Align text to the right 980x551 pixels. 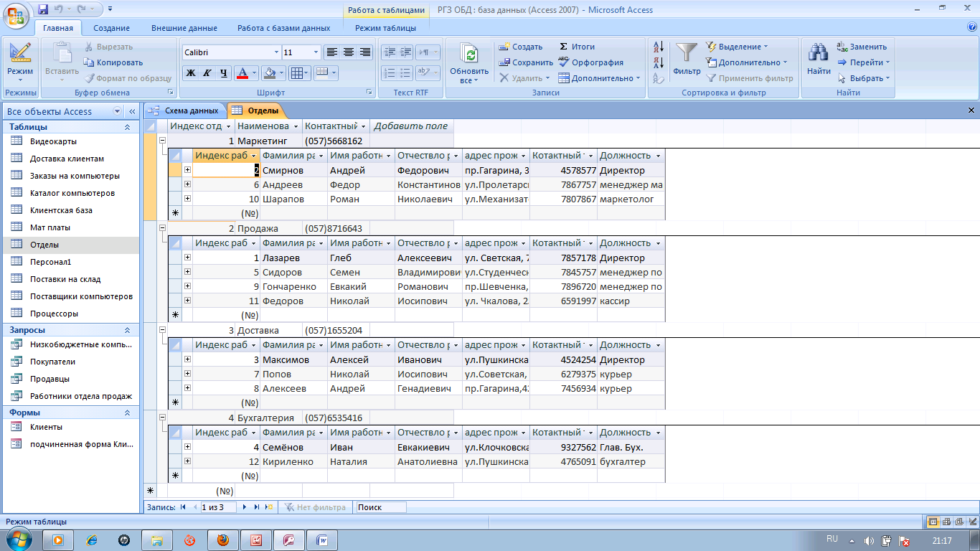365,52
